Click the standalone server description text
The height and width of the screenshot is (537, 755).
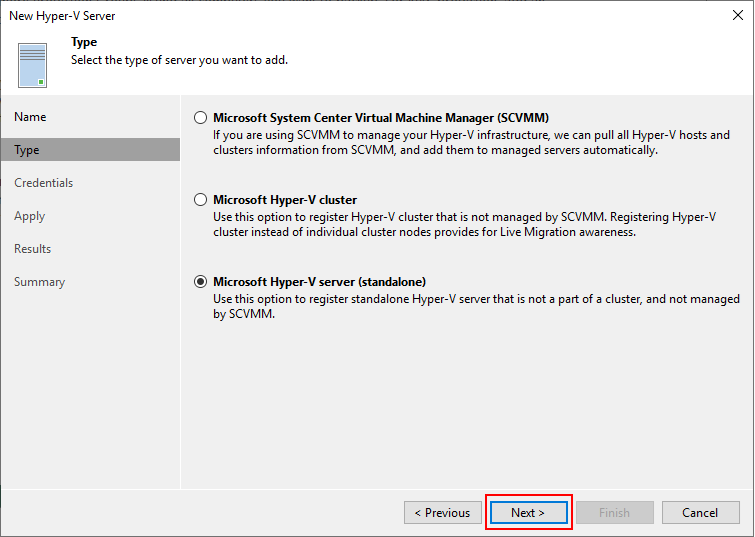476,306
